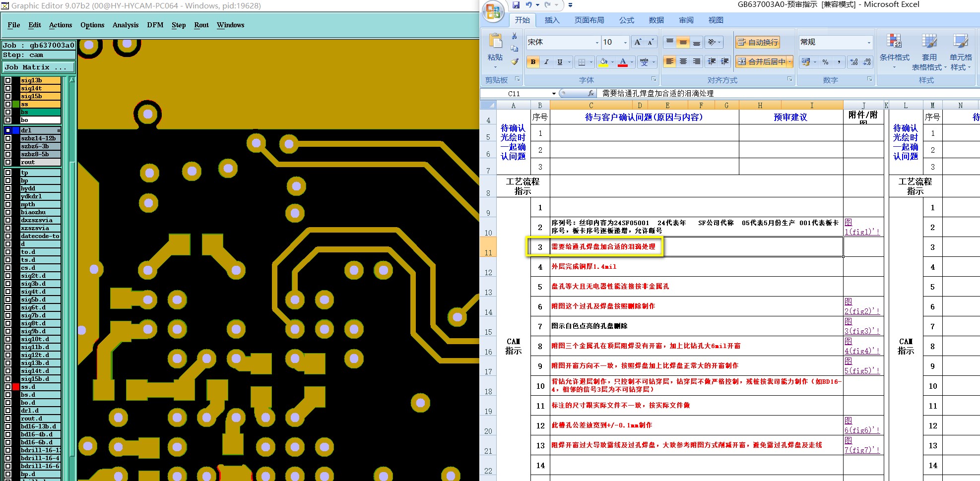Toggle the ss layer checkbox
The width and height of the screenshot is (980, 481).
pos(8,104)
